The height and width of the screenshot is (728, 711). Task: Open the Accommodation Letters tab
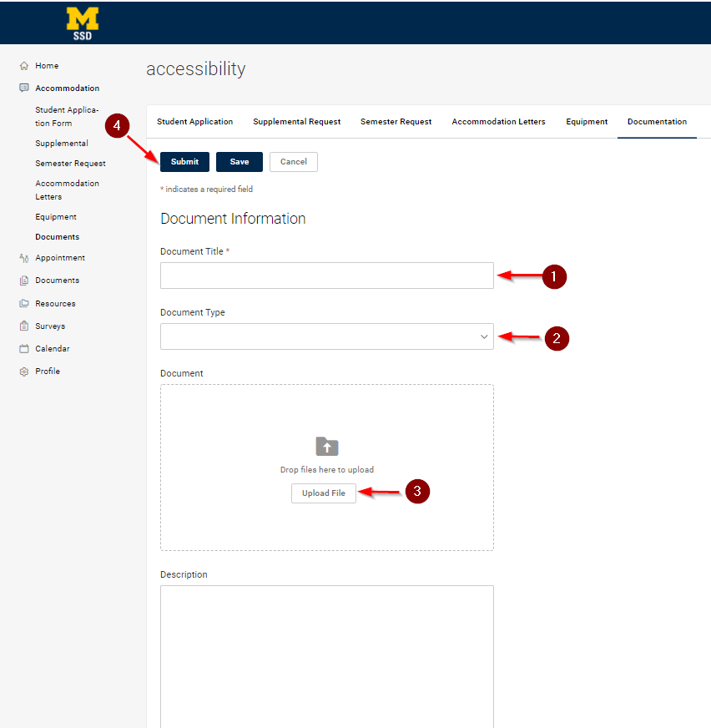pos(498,121)
